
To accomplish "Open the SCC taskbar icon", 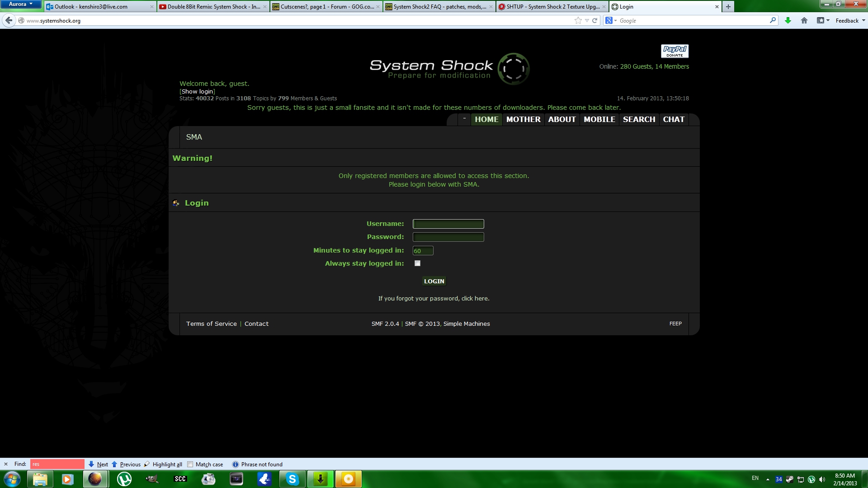I will [180, 479].
